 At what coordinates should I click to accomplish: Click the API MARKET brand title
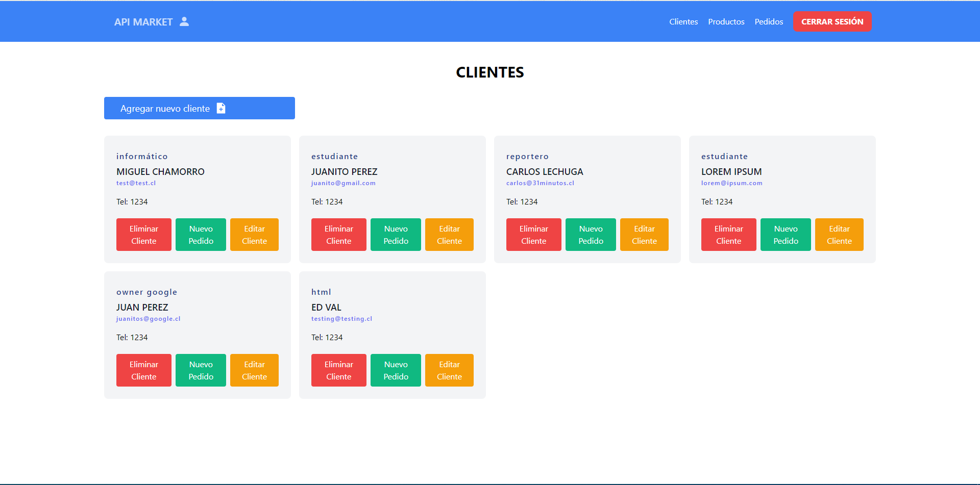pyautogui.click(x=144, y=21)
